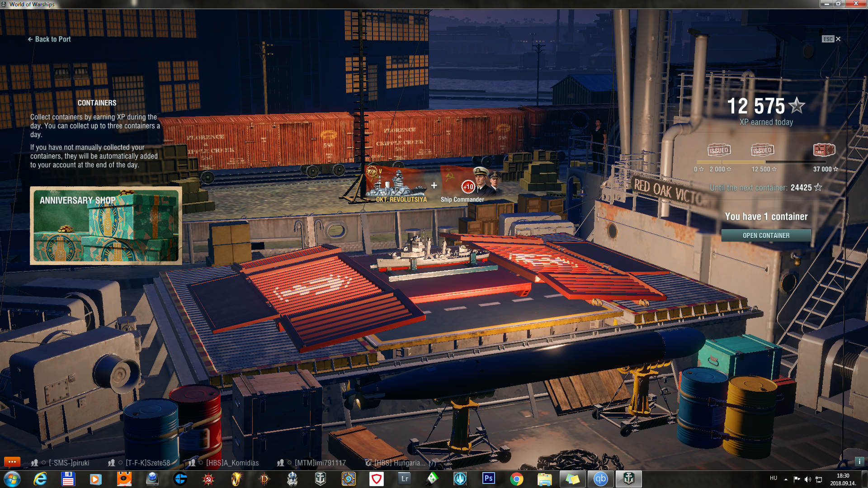Open the hammer-and-sickle game taskbar icon
The image size is (868, 488).
tap(208, 479)
